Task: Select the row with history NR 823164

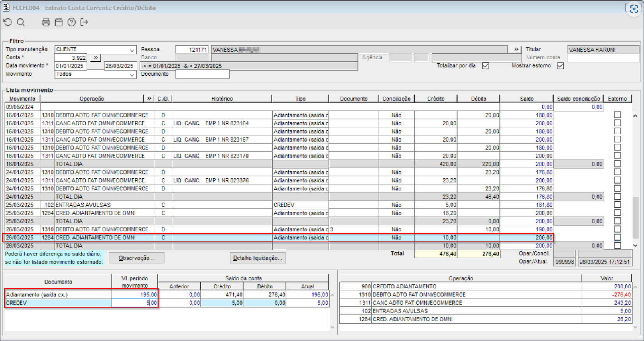Action: click(x=279, y=123)
